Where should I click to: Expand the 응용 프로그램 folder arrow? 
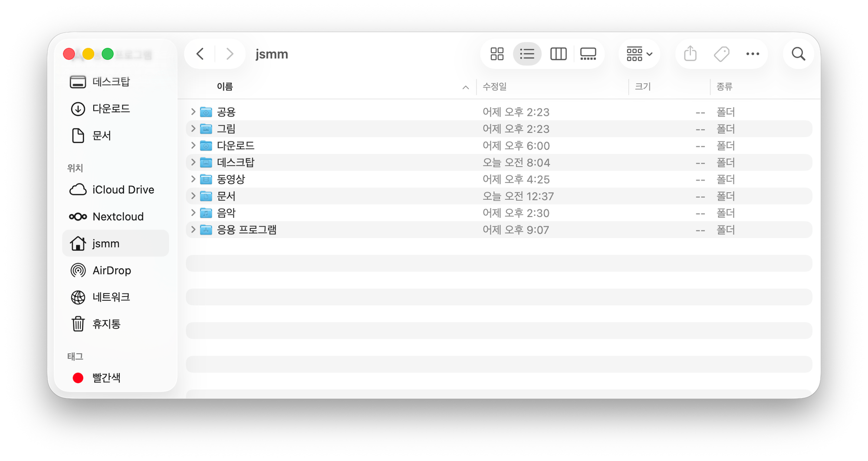(193, 229)
